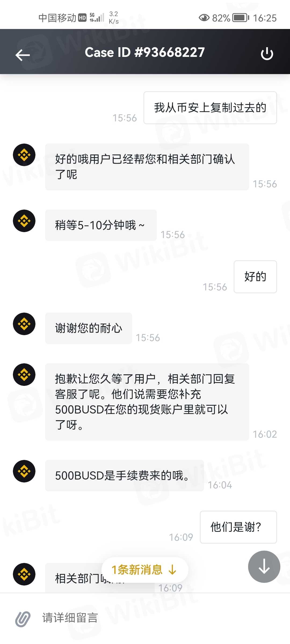Tap the Case ID #93668227 title
290x644 pixels.
click(145, 52)
